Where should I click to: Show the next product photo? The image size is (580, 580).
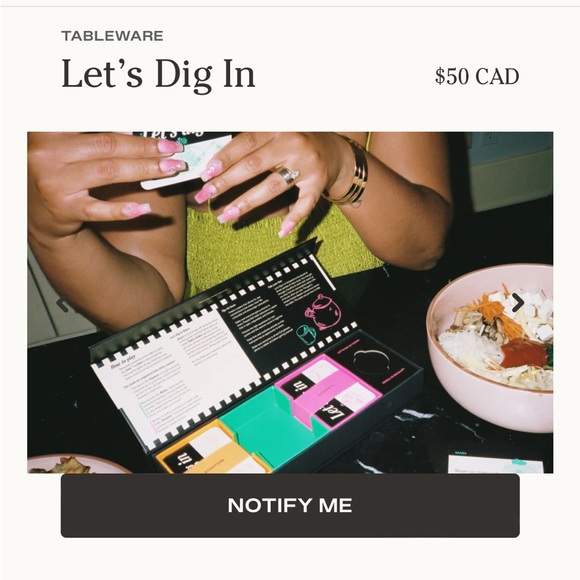(518, 303)
